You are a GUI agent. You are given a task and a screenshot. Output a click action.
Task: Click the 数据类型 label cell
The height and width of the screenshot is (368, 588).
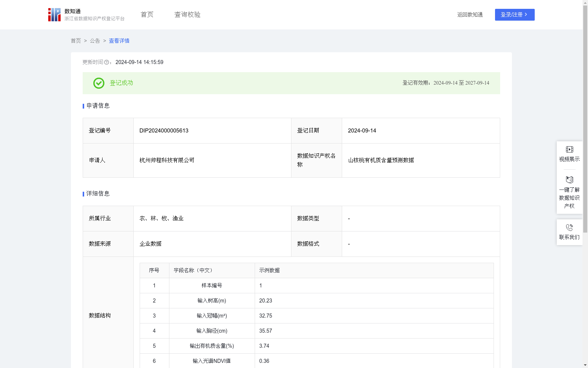[x=316, y=219]
